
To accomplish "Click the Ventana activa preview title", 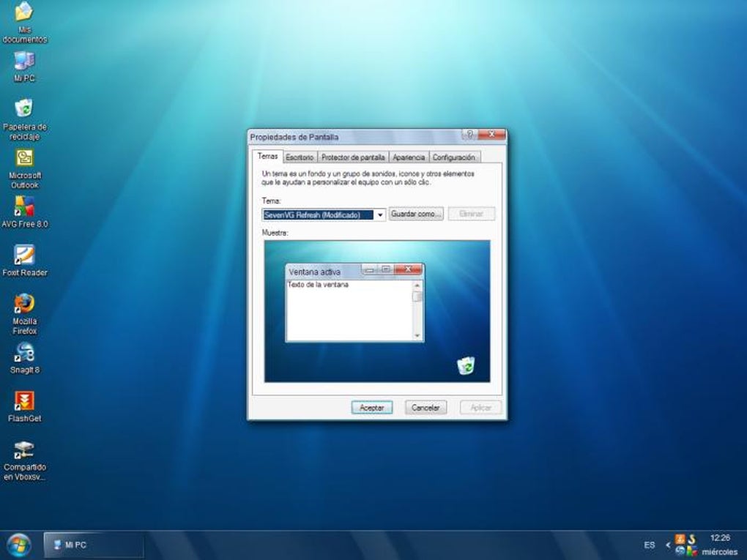I will (x=314, y=272).
